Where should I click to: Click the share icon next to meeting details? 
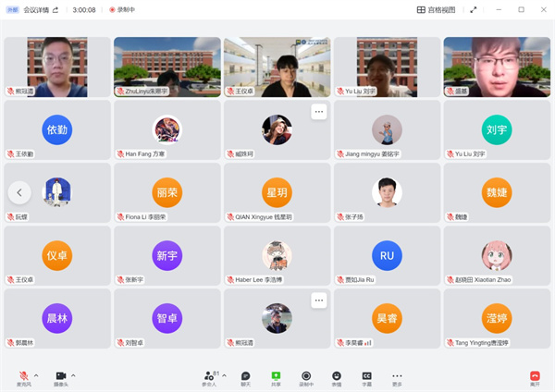coord(55,9)
